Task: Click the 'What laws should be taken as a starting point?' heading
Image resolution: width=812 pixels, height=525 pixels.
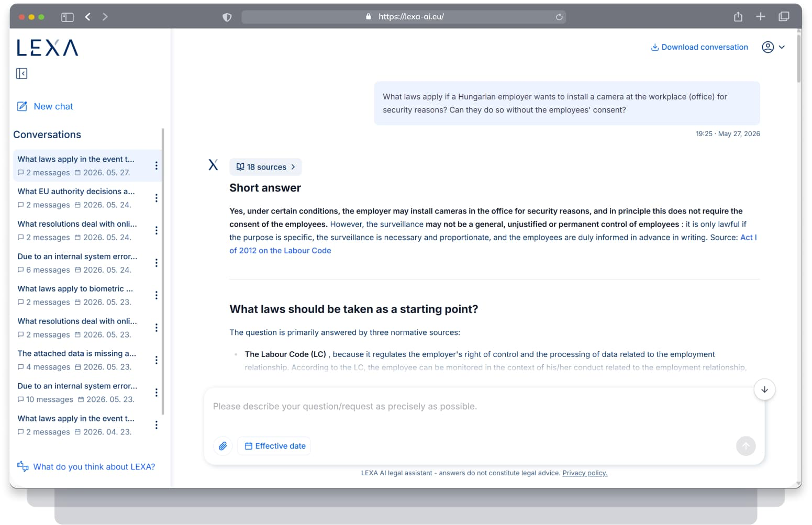Action: pos(353,309)
